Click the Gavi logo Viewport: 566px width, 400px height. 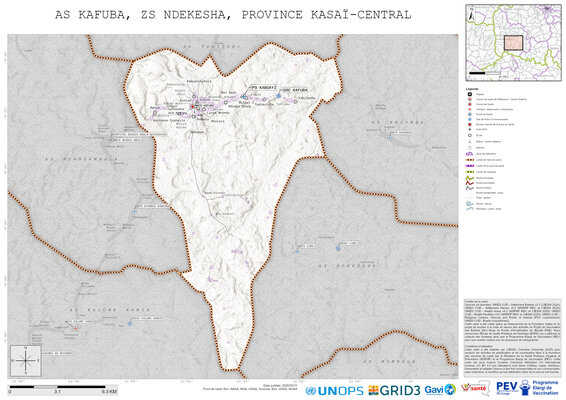pyautogui.click(x=440, y=390)
